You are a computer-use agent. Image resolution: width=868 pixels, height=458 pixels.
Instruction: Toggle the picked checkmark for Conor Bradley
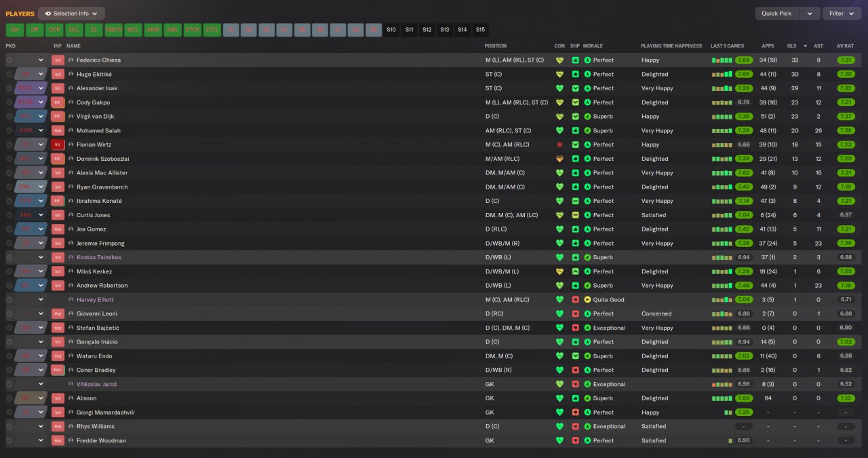pyautogui.click(x=9, y=370)
